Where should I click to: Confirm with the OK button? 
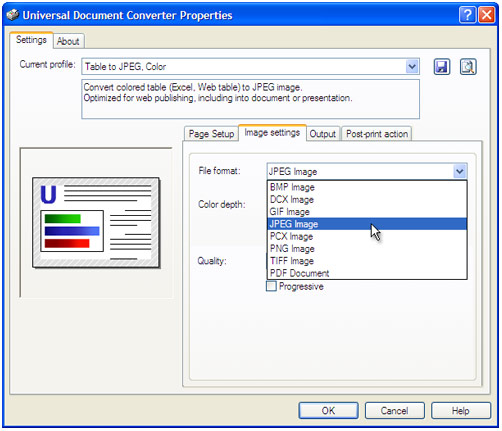pos(328,410)
